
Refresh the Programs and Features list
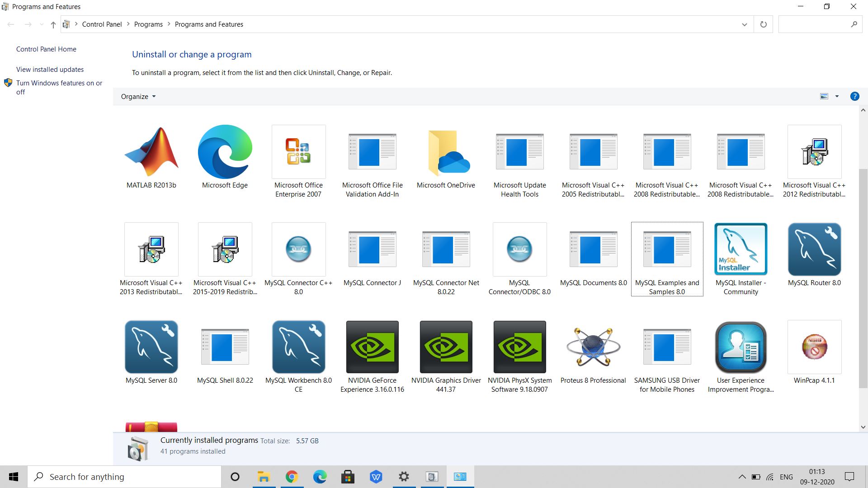(763, 24)
